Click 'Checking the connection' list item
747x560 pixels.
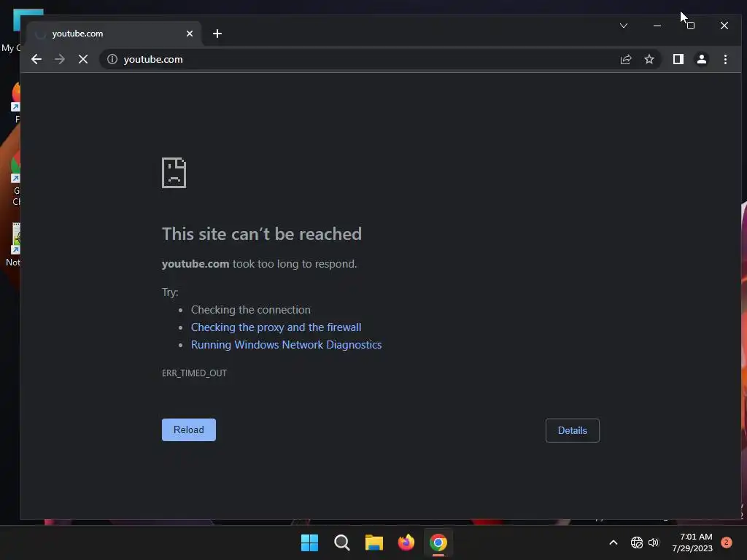click(251, 309)
